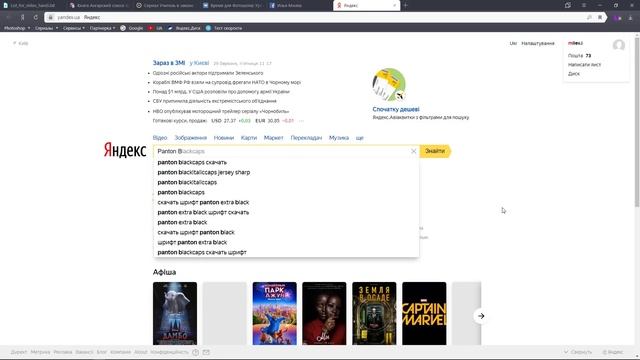
Task: Select suggestion 'panton blackcaps скачать шрифт'
Action: tap(202, 252)
